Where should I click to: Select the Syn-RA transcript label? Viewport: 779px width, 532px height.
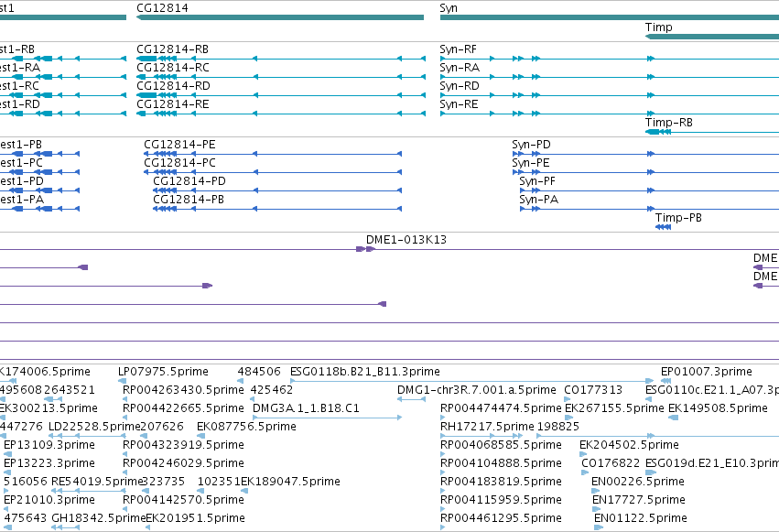460,68
